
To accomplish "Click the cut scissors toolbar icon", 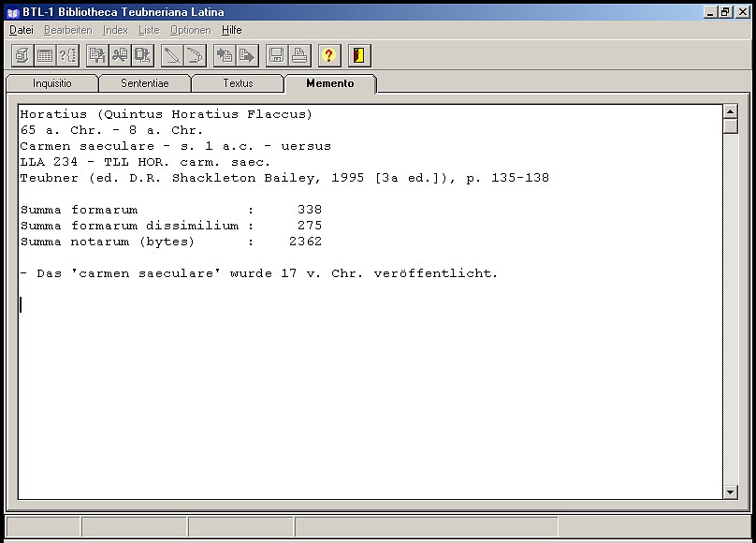I will [x=120, y=55].
